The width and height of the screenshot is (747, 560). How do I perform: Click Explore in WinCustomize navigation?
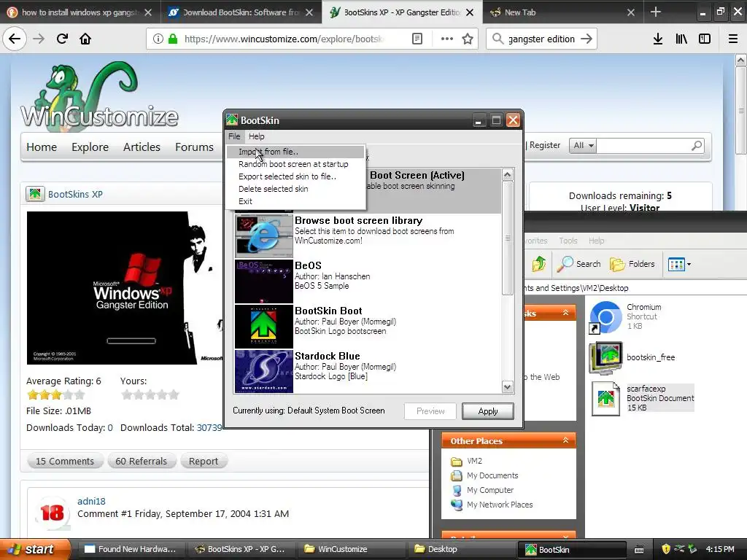[90, 147]
